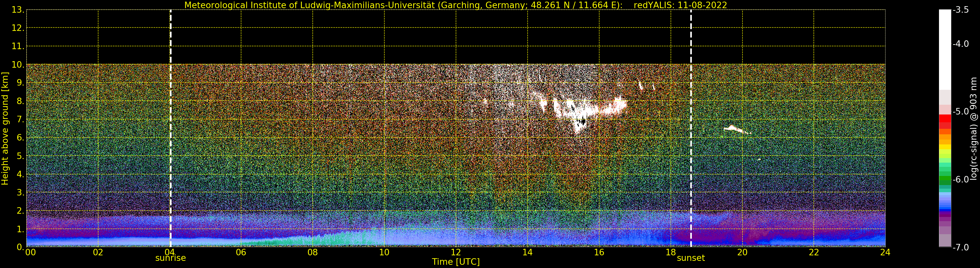Click the time tick label '08'

[x=313, y=252]
